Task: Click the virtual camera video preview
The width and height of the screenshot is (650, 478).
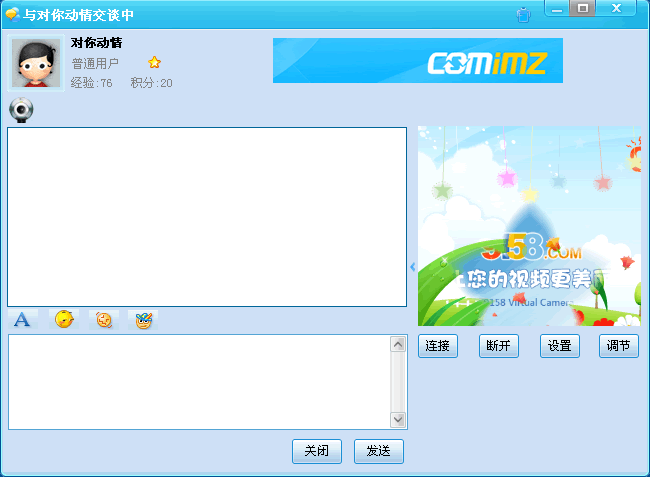Action: pos(529,226)
